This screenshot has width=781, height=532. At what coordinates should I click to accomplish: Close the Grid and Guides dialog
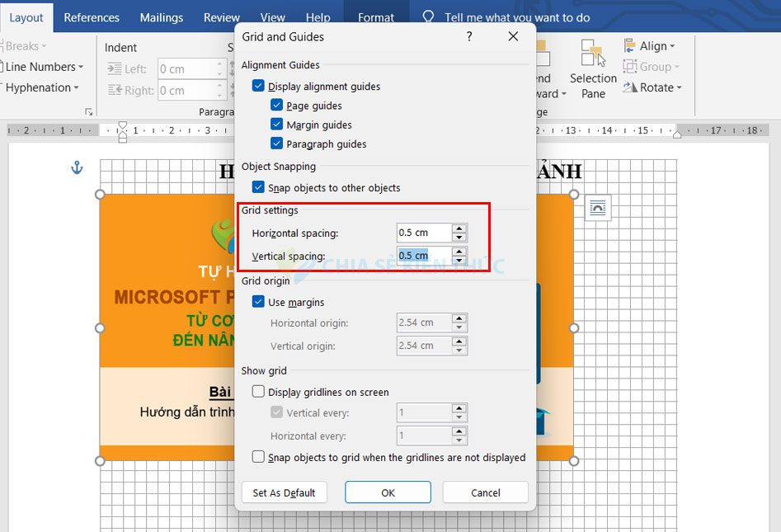pyautogui.click(x=513, y=37)
